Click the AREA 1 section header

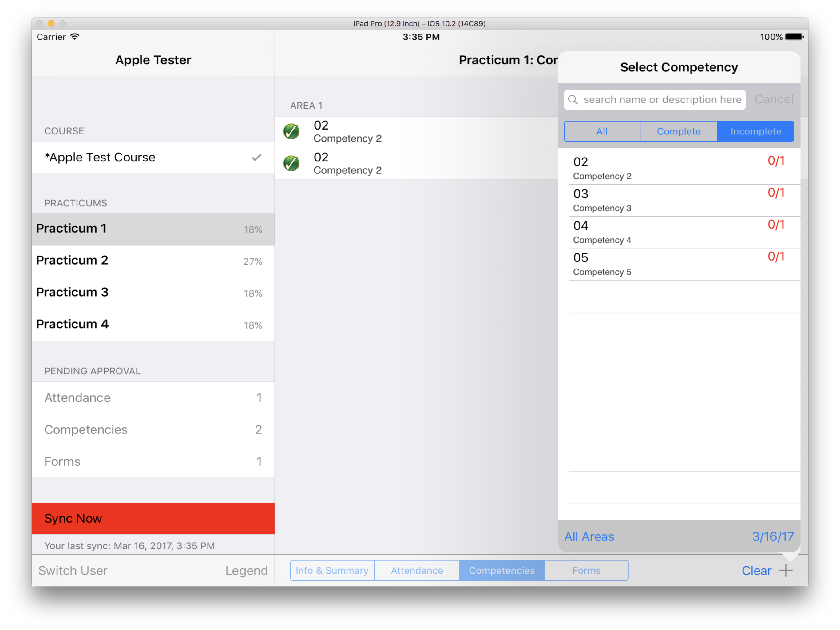pos(306,106)
